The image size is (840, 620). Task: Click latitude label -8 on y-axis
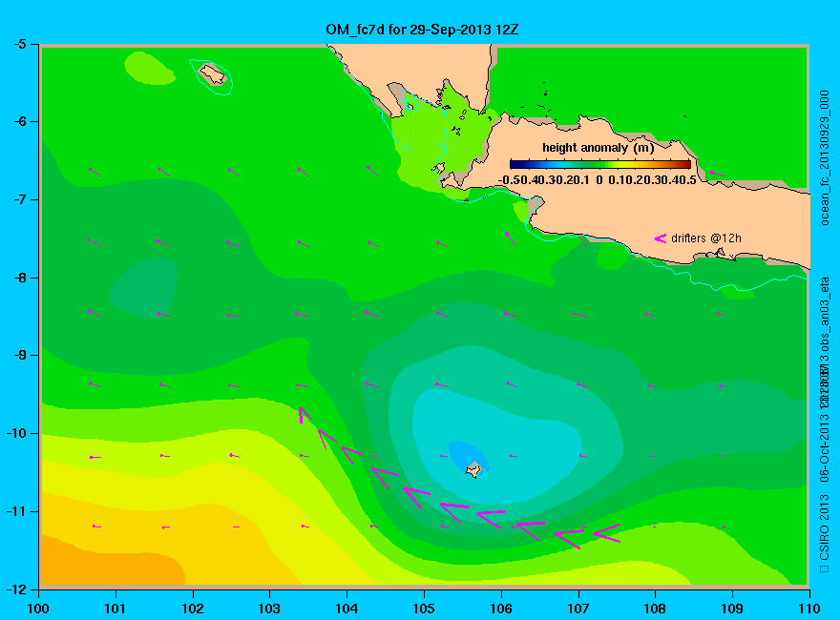pos(19,278)
